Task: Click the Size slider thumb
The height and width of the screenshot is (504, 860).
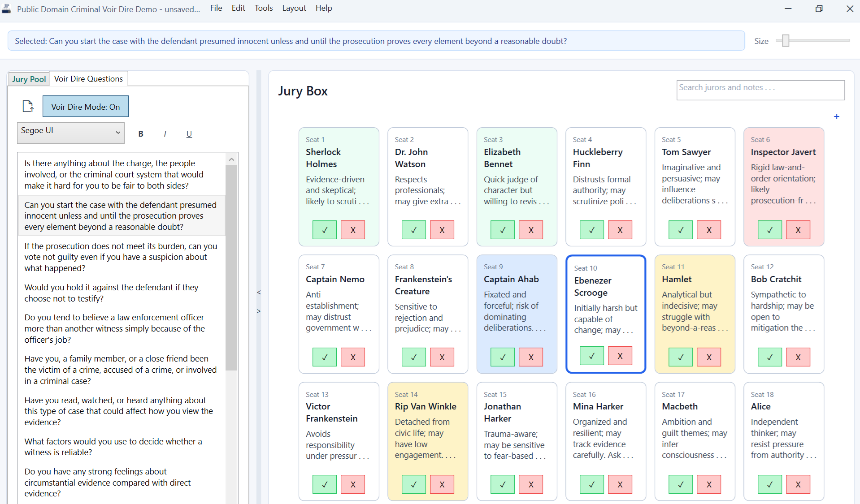Action: pyautogui.click(x=786, y=40)
